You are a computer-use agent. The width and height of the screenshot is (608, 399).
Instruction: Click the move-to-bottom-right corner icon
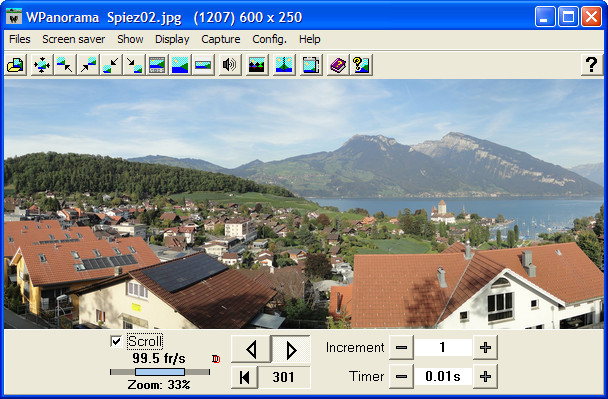134,65
